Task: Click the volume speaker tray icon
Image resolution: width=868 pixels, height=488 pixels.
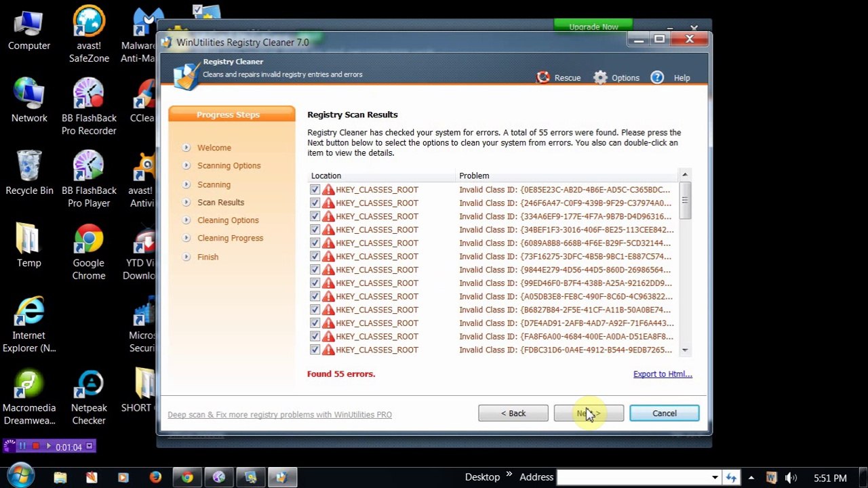Action: click(x=791, y=478)
